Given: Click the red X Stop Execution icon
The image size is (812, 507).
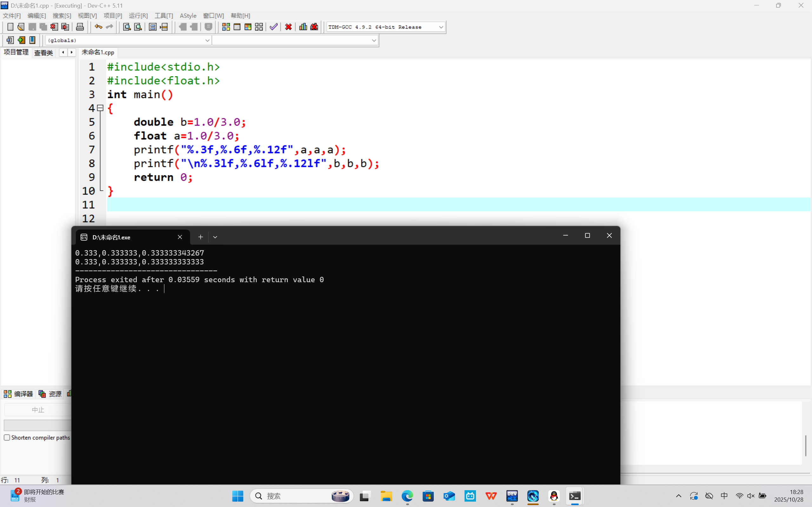Looking at the screenshot, I should pyautogui.click(x=288, y=27).
